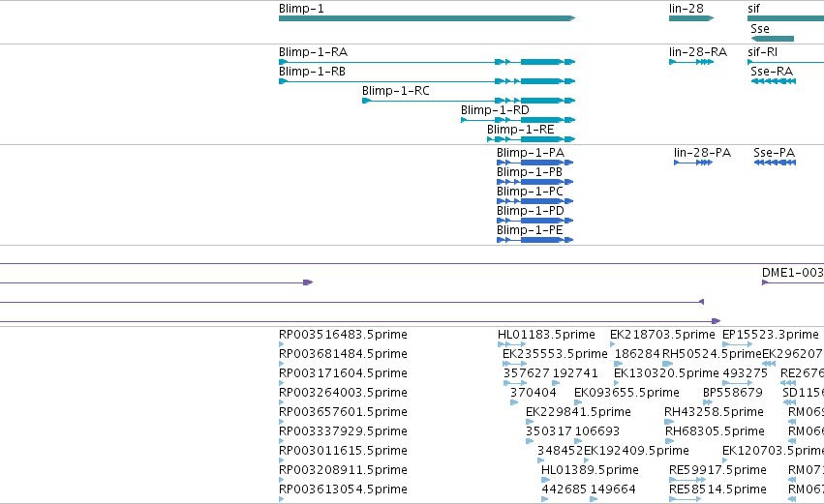Click protein feature Blimp-1-PC
824x504 pixels.
click(x=534, y=201)
